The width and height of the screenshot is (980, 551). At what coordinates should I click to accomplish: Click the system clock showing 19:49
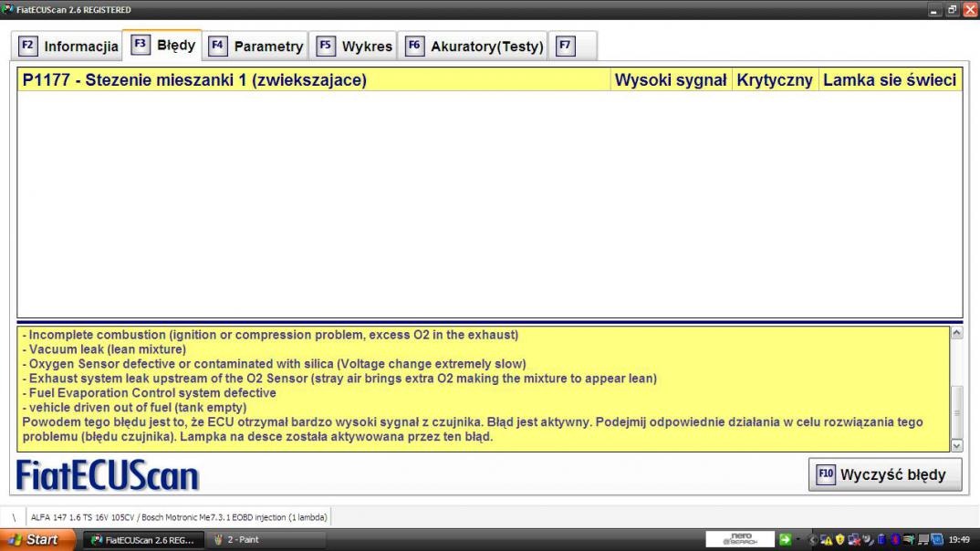[959, 540]
